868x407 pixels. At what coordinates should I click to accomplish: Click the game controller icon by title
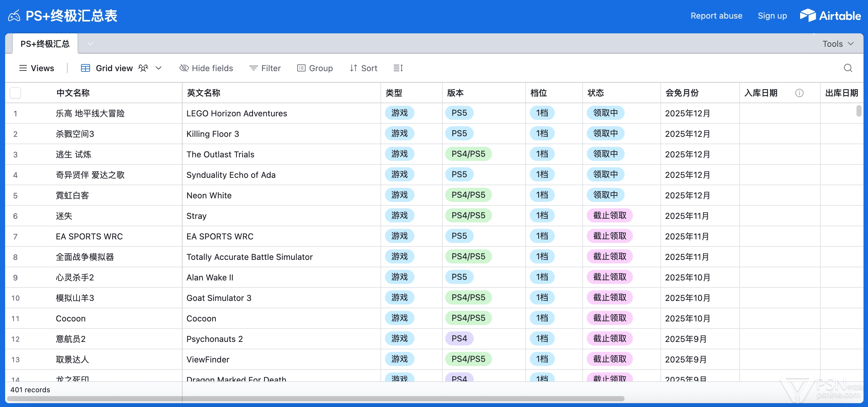click(14, 16)
